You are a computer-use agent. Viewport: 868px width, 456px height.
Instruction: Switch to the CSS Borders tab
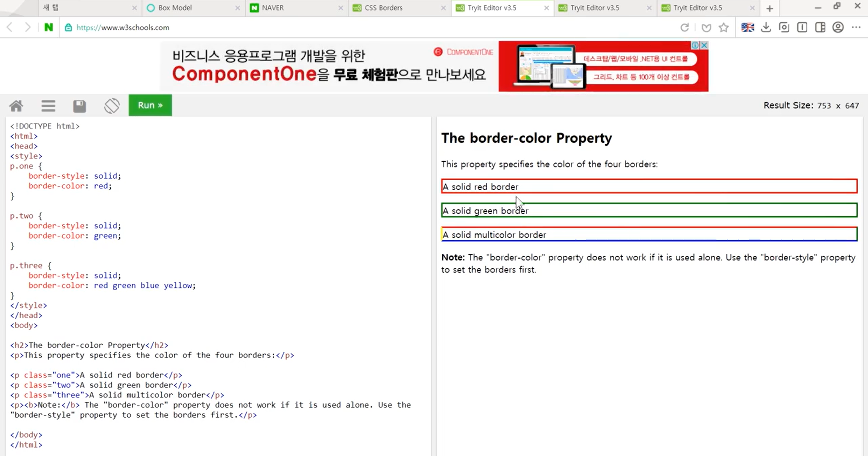(384, 8)
